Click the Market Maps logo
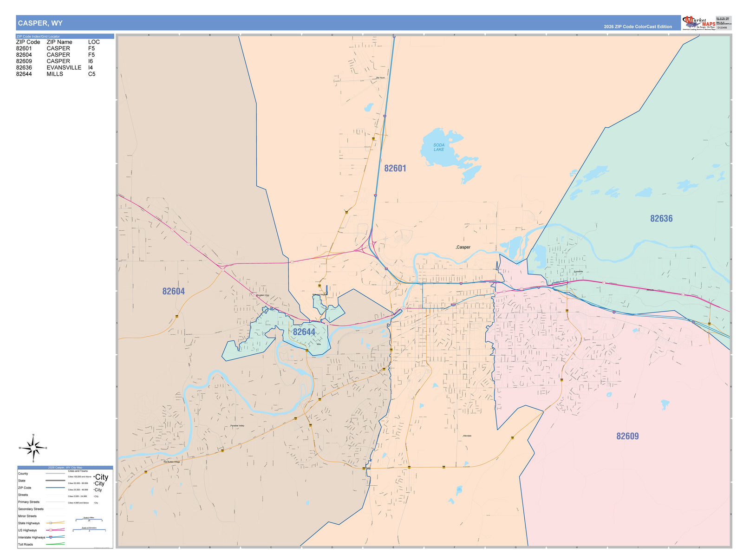Image resolution: width=743 pixels, height=560 pixels. pos(699,23)
